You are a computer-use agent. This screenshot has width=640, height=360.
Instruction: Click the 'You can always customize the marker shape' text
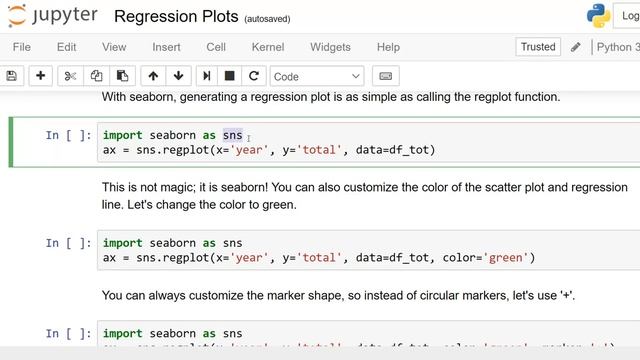coord(338,296)
